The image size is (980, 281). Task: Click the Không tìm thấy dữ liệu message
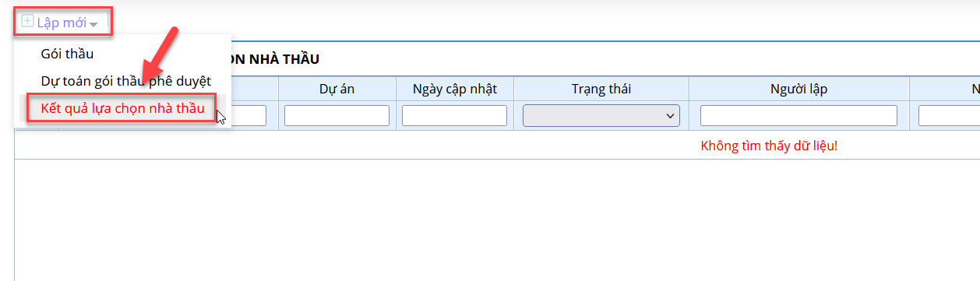[x=769, y=146]
